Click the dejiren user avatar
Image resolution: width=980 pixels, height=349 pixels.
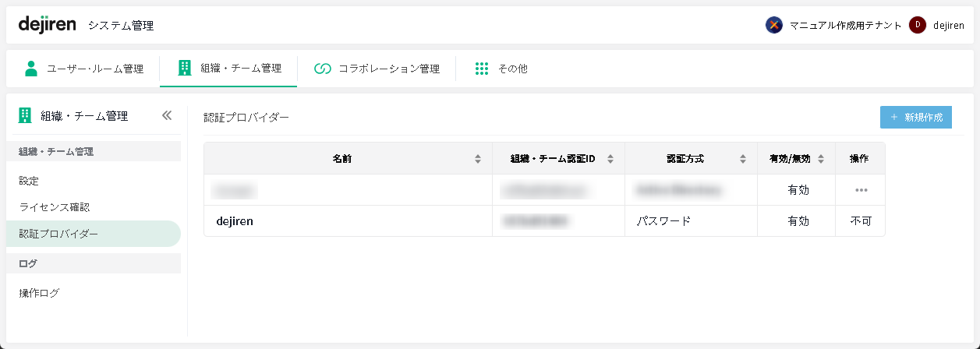[x=918, y=25]
